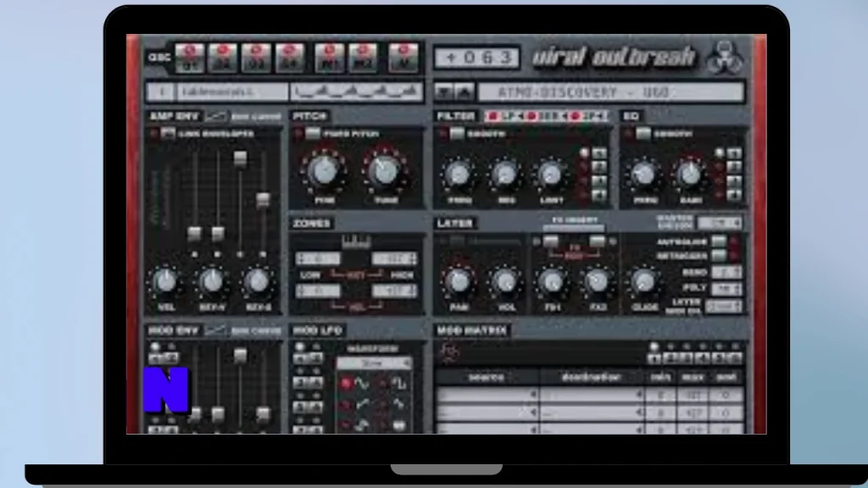868x488 pixels.
Task: Toggle the Link Envelopes switch
Action: pos(168,133)
